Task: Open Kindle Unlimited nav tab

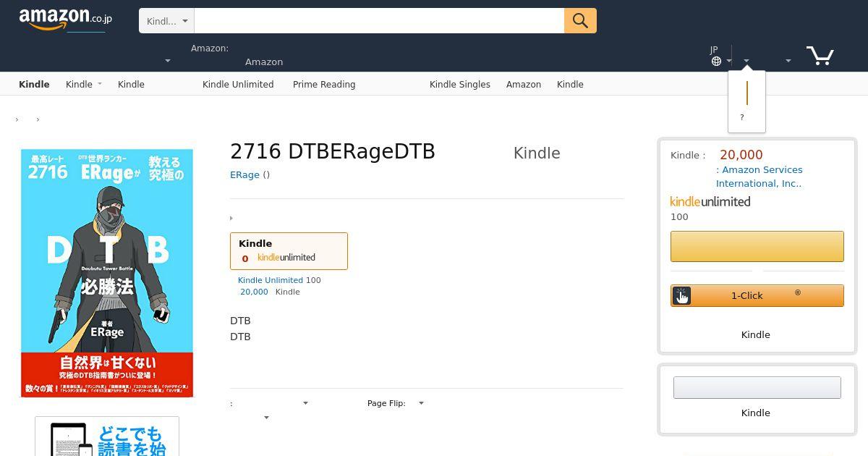Action: click(x=238, y=84)
